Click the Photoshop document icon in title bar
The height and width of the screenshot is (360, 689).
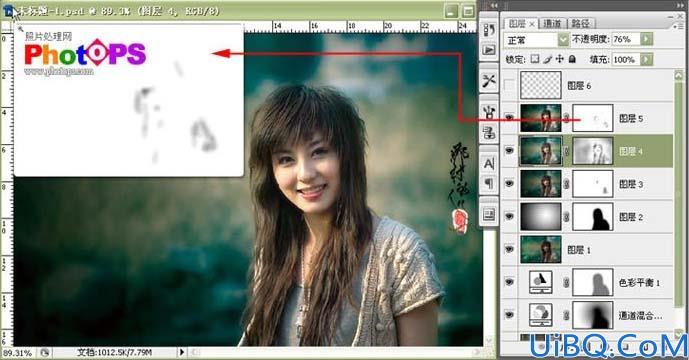(9, 11)
